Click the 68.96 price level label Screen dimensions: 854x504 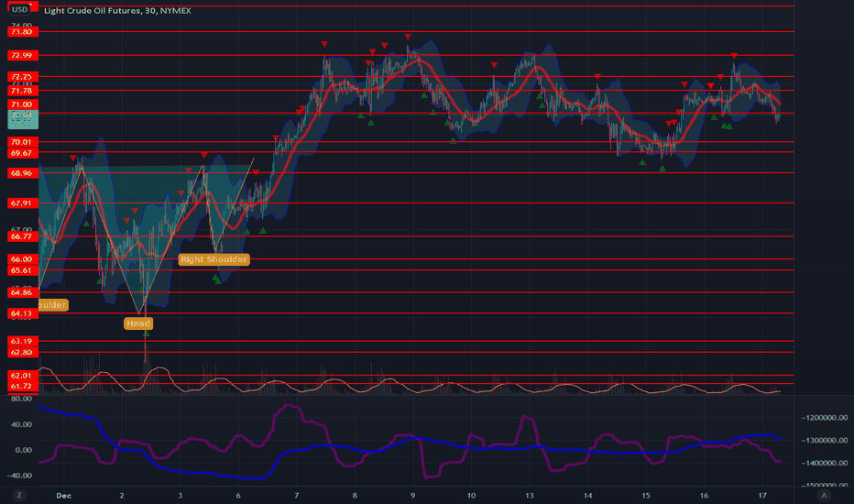click(x=22, y=173)
